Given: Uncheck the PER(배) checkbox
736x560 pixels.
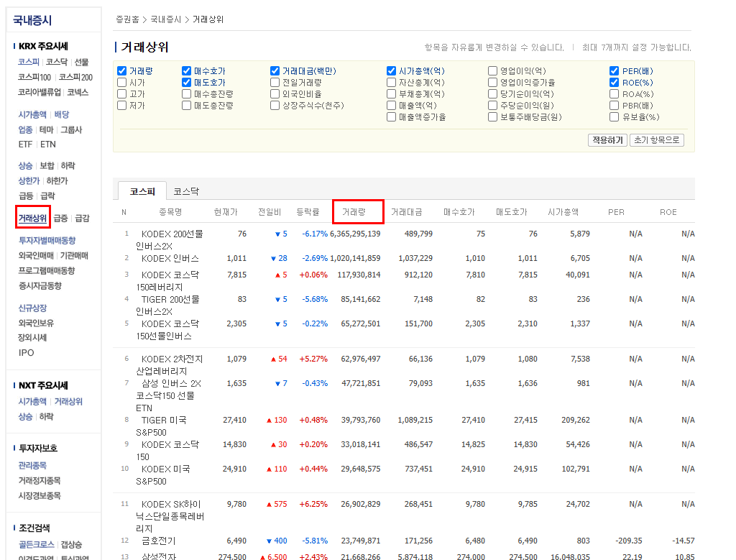Looking at the screenshot, I should pos(615,71).
